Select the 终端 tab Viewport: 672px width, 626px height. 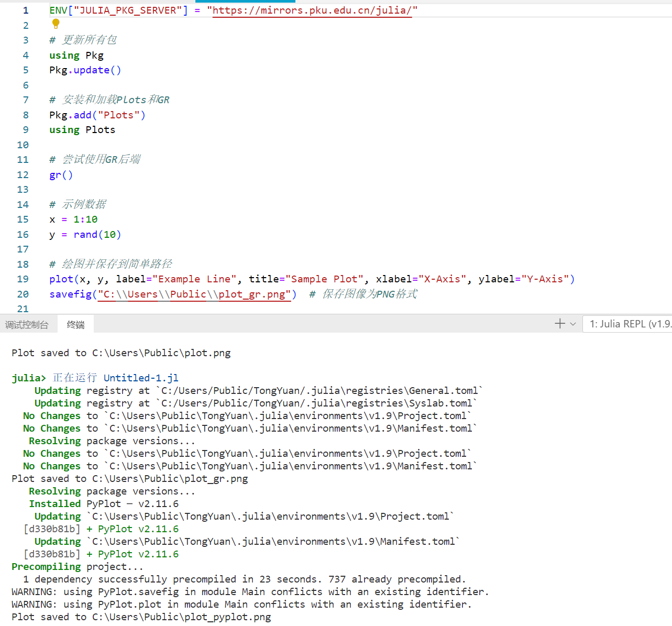[76, 325]
